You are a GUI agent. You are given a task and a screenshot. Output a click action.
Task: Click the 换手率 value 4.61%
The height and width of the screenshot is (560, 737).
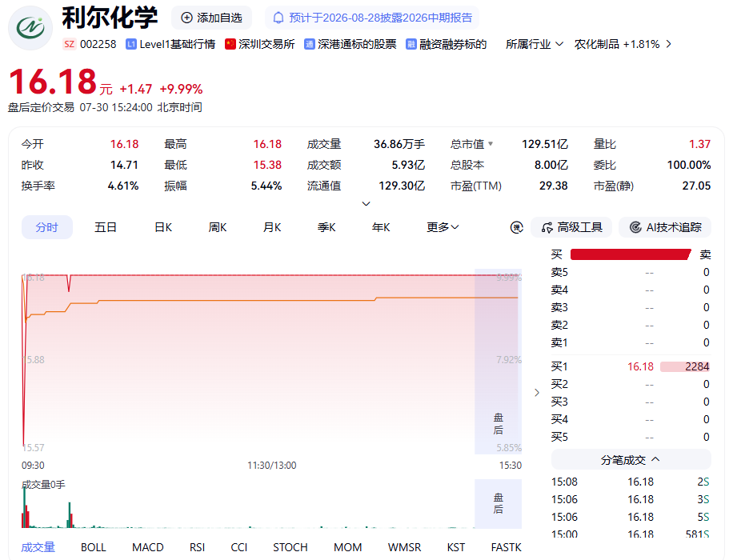point(123,186)
